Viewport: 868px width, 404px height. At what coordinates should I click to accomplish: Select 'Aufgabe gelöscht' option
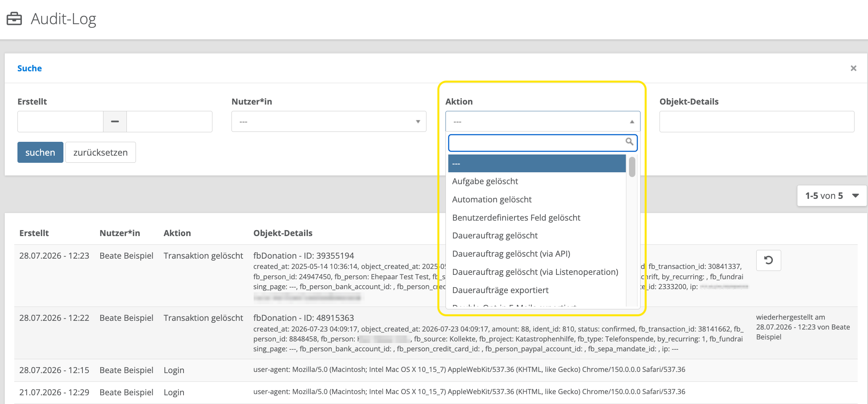[537, 181]
